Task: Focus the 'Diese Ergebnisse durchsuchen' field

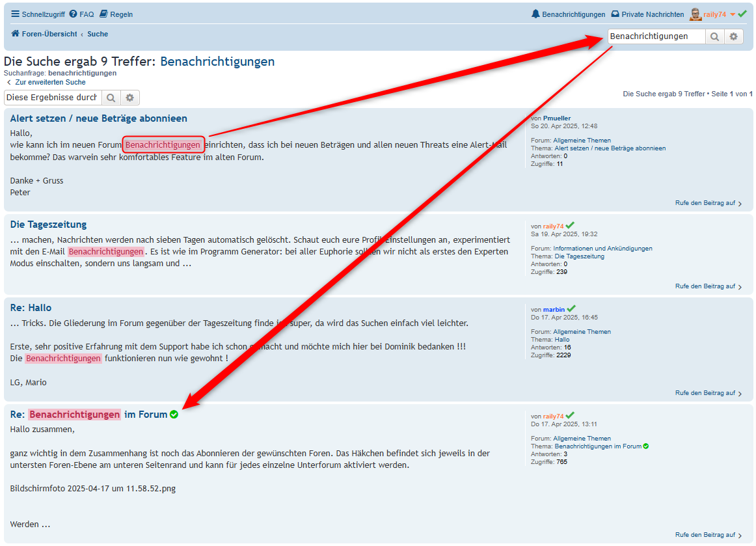Action: 52,98
